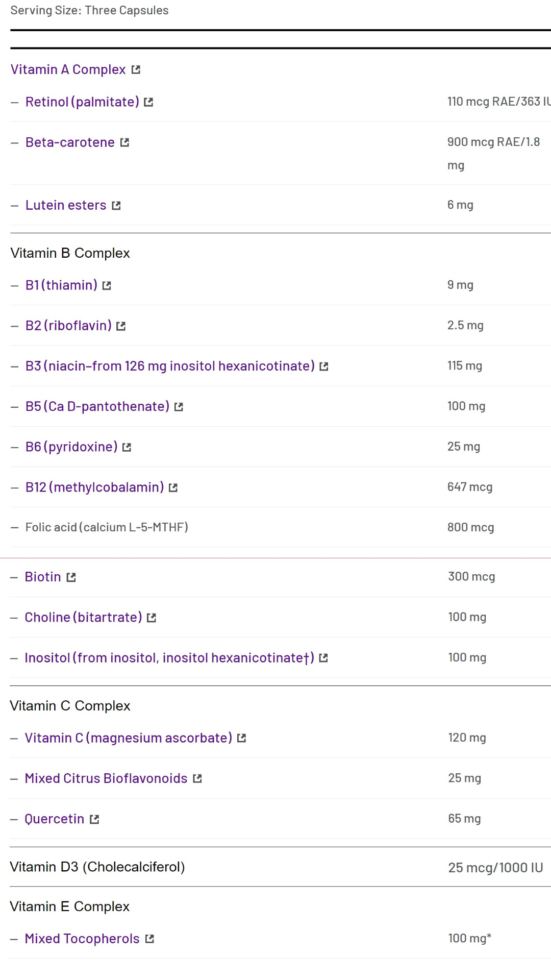Image resolution: width=551 pixels, height=980 pixels.
Task: Click external-link icon after B1 (thiamin)
Action: point(107,286)
